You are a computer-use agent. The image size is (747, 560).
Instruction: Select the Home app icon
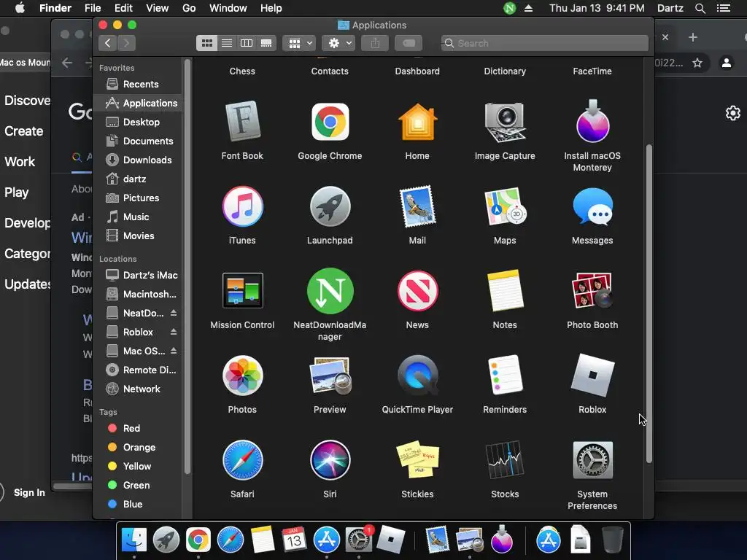417,122
